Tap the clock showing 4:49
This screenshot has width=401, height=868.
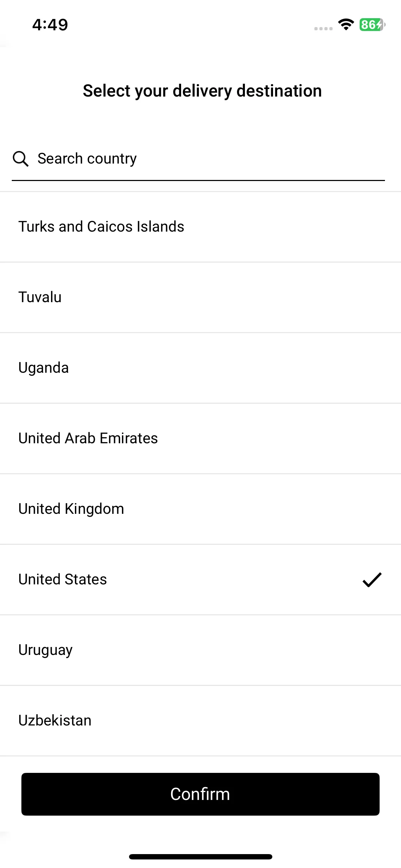(50, 25)
